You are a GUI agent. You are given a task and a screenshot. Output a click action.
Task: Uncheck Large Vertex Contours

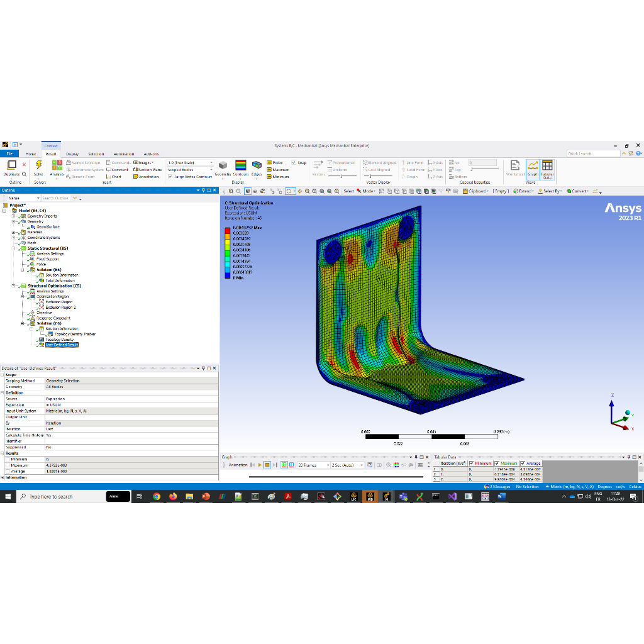170,177
